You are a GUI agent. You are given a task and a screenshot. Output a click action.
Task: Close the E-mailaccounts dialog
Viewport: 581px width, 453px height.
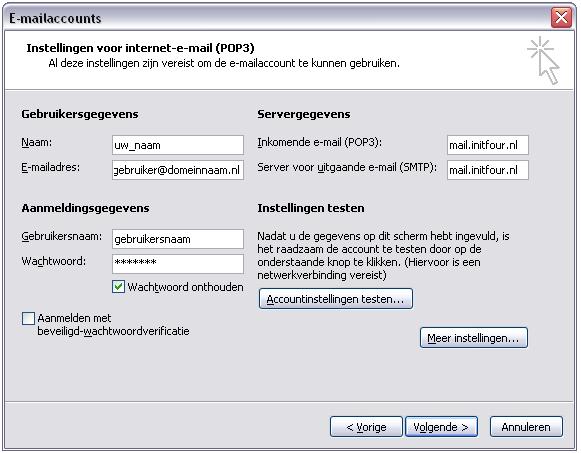pyautogui.click(x=561, y=17)
